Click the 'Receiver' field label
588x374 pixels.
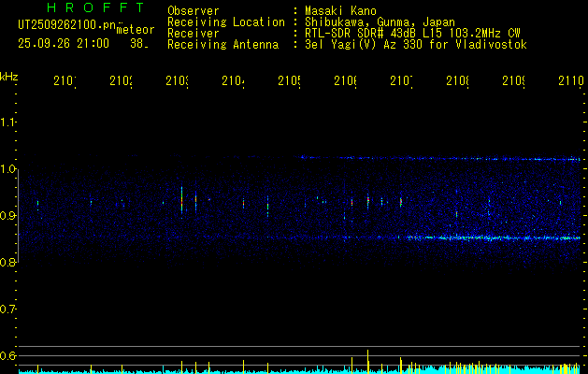(x=194, y=34)
